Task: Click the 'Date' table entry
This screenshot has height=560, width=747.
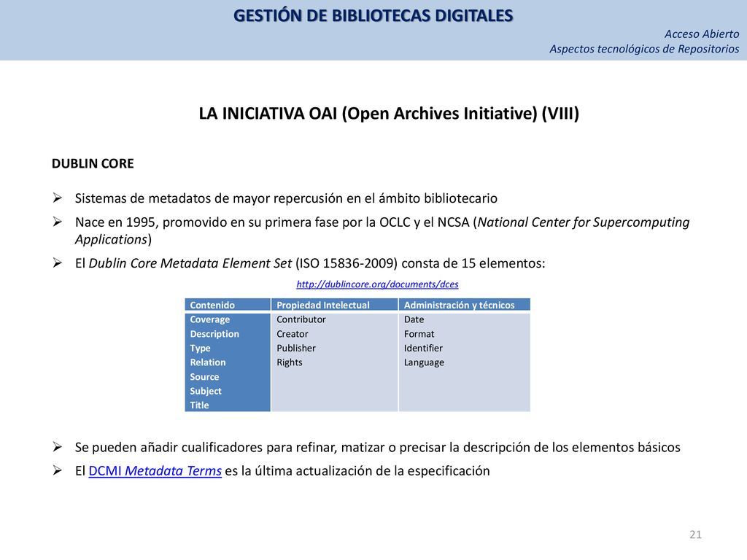Action: pyautogui.click(x=414, y=319)
